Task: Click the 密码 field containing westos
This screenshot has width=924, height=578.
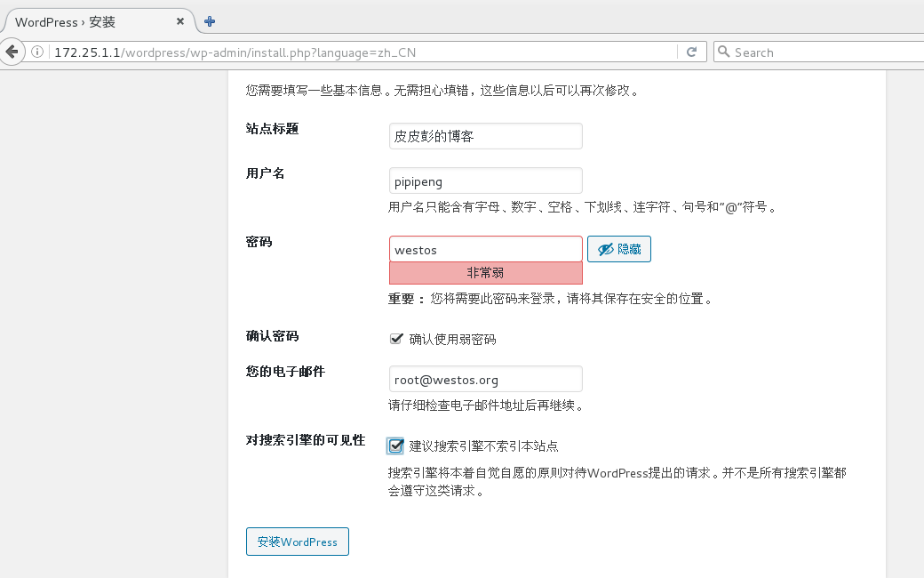Action: point(486,250)
